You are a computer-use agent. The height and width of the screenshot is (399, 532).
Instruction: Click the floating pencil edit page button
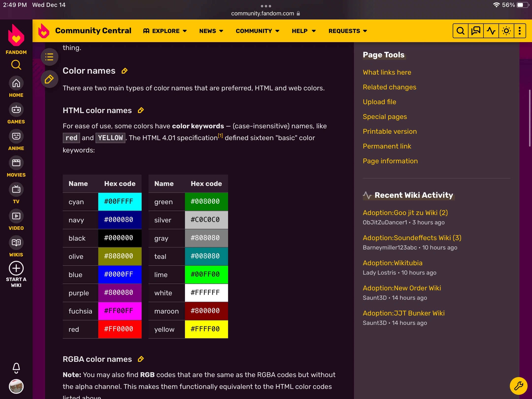(49, 79)
